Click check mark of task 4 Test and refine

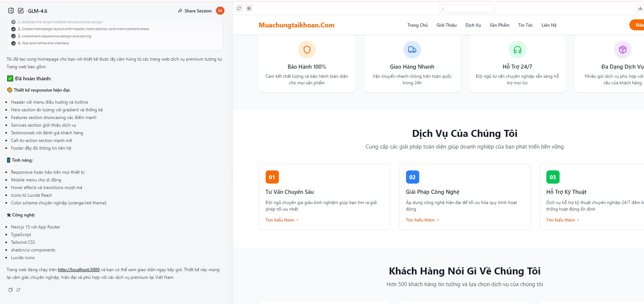(x=14, y=43)
